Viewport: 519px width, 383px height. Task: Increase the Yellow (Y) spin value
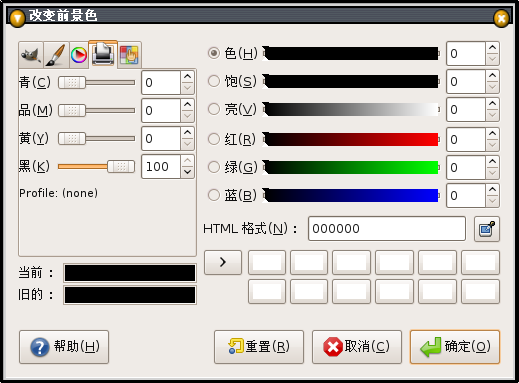coord(187,133)
